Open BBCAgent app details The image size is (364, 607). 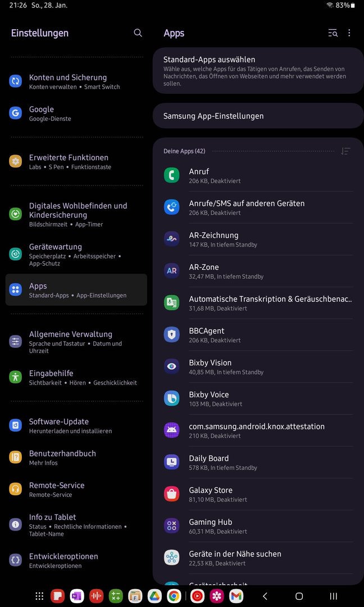[258, 334]
